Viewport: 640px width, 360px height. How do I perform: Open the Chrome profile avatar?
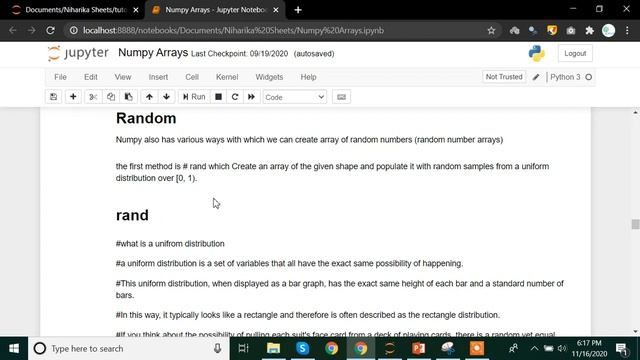609,30
